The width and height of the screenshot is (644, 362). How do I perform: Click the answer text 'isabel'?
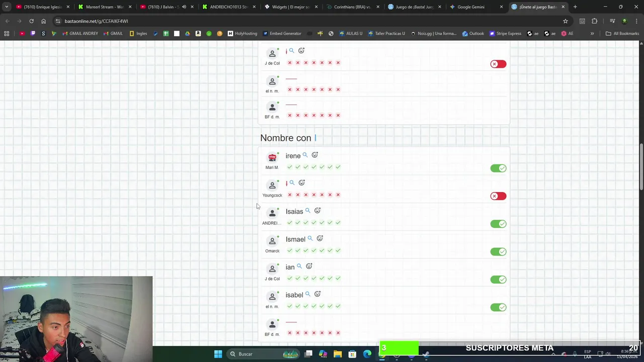[294, 295]
